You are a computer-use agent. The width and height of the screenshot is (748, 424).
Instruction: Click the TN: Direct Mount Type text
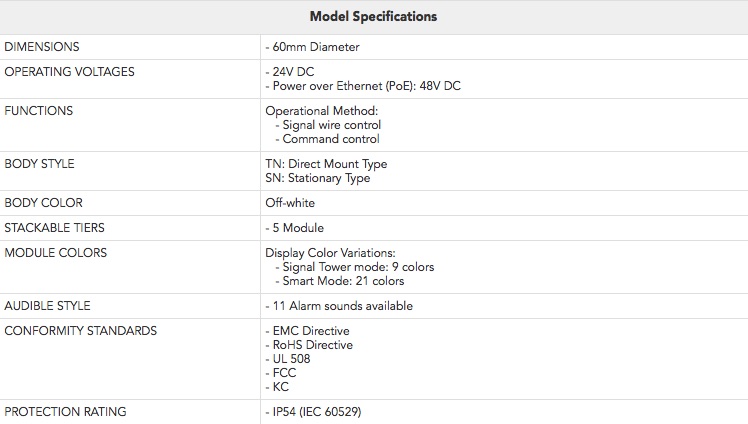click(326, 164)
